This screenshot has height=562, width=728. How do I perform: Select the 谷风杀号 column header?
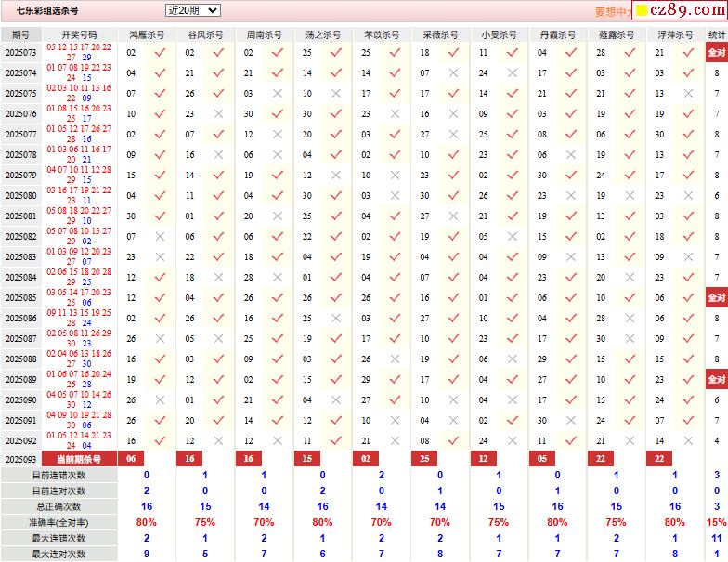[205, 35]
